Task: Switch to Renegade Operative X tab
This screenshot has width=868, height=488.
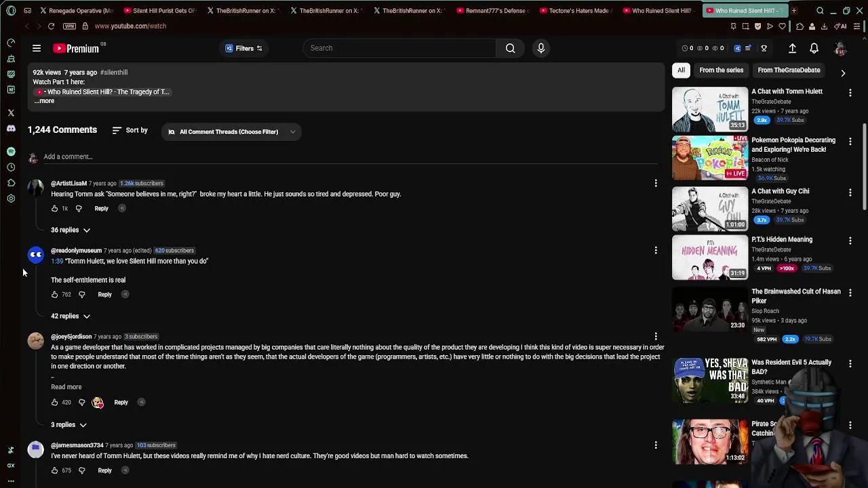Action: 76,11
